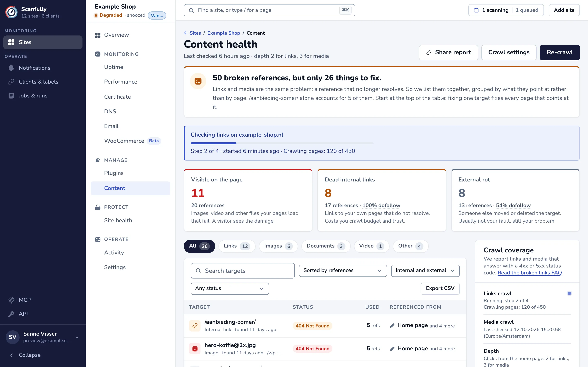588x367 pixels.
Task: Open the Any status dropdown
Action: click(x=230, y=289)
